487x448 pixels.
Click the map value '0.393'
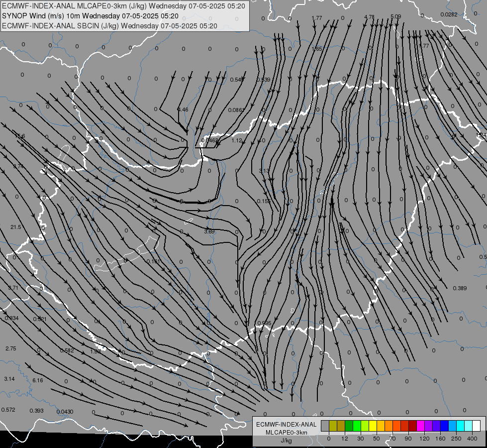click(37, 411)
